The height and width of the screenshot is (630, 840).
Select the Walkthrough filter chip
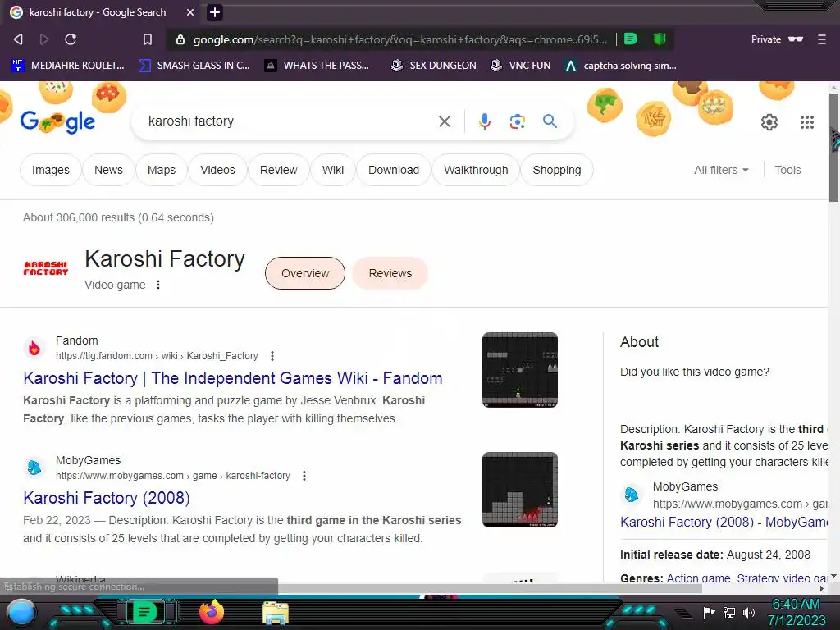[476, 170]
